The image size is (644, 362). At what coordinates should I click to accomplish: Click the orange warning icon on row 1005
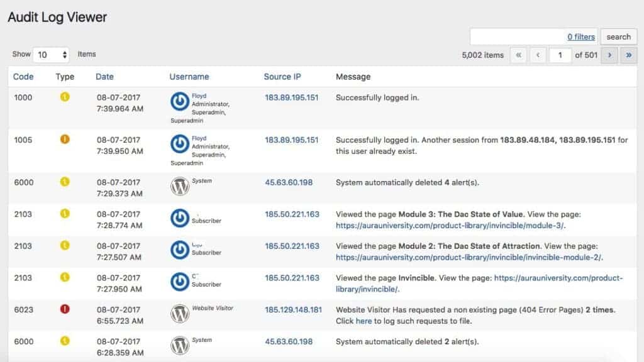pyautogui.click(x=64, y=140)
